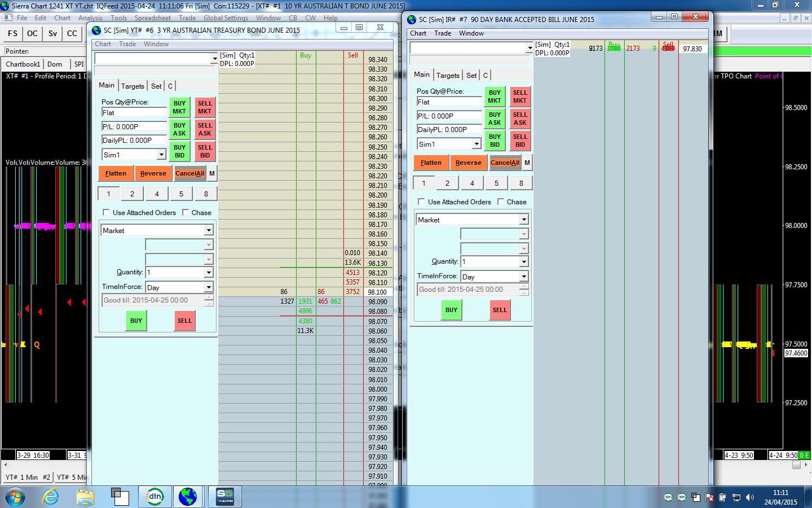Select quantity preset 5 in 3 YR bond window
The height and width of the screenshot is (508, 812).
181,194
